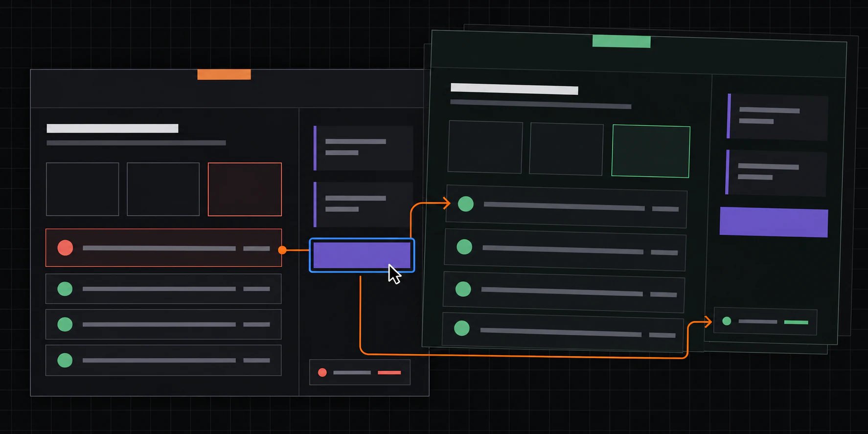Screen dimensions: 868x434
Task: Select the upper purple-accent sidebar card, right window
Action: pos(777,116)
